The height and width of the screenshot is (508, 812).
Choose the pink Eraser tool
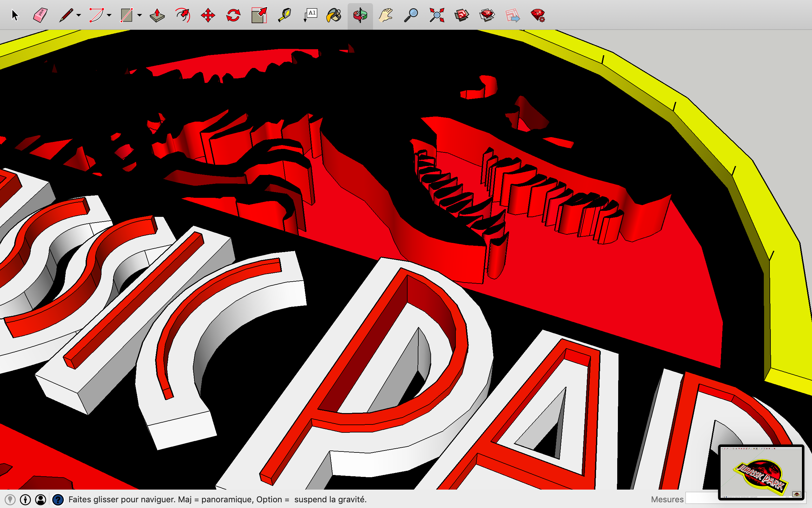point(40,15)
